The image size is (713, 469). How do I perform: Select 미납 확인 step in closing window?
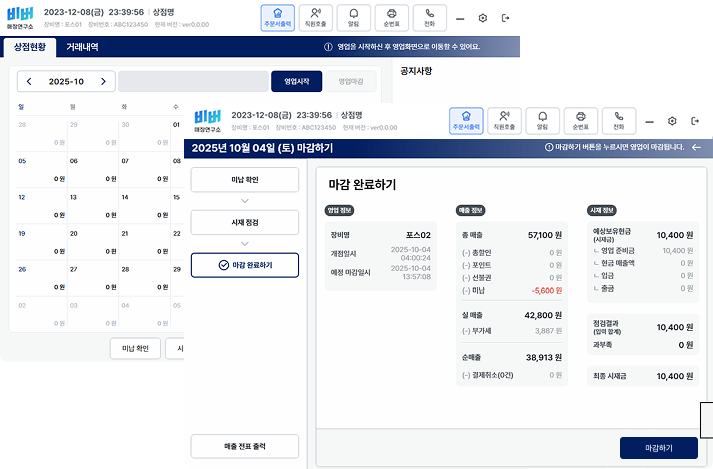[x=245, y=180]
